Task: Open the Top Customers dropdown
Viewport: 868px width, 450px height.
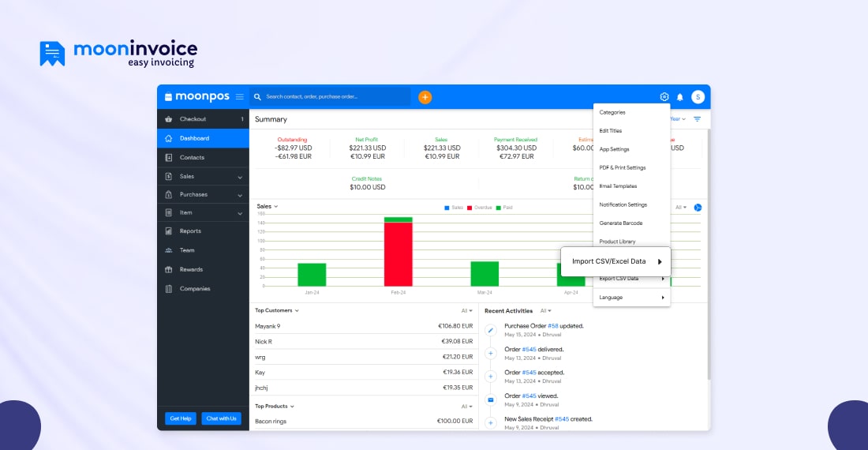Action: (x=277, y=310)
